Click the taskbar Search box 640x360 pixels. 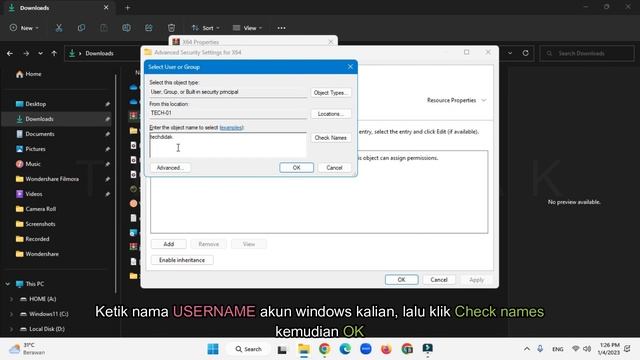click(x=248, y=349)
